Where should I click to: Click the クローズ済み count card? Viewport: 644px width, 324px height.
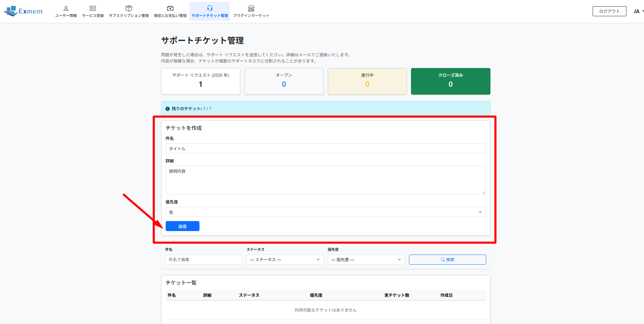[x=451, y=81]
